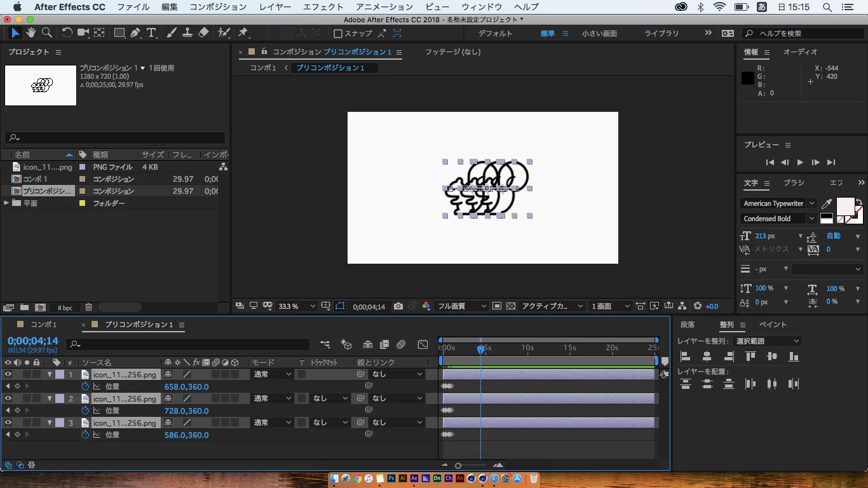
Task: Open the アニメーション menu
Action: pos(384,7)
